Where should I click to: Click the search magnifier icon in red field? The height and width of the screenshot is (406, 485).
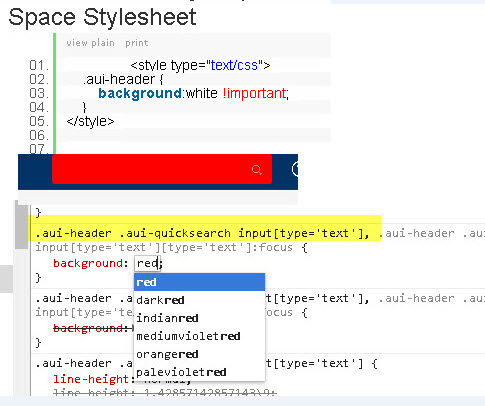coord(256,170)
